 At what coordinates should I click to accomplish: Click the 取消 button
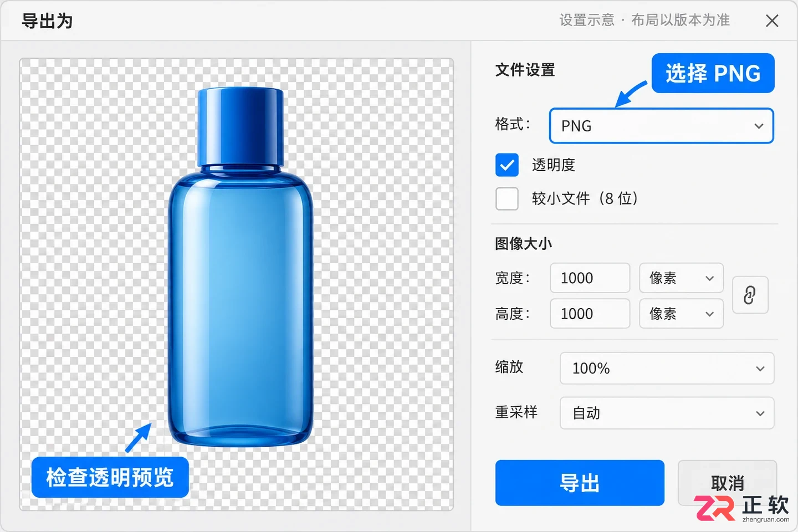(x=727, y=483)
